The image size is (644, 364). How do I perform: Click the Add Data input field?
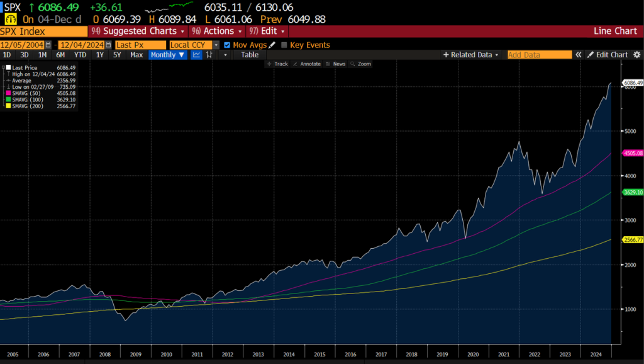point(539,55)
